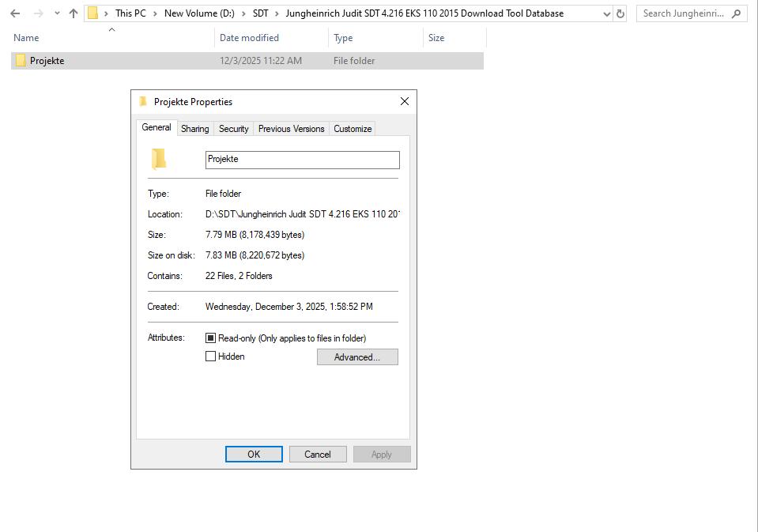The height and width of the screenshot is (532, 758).
Task: Confirm with the OK button
Action: click(254, 454)
